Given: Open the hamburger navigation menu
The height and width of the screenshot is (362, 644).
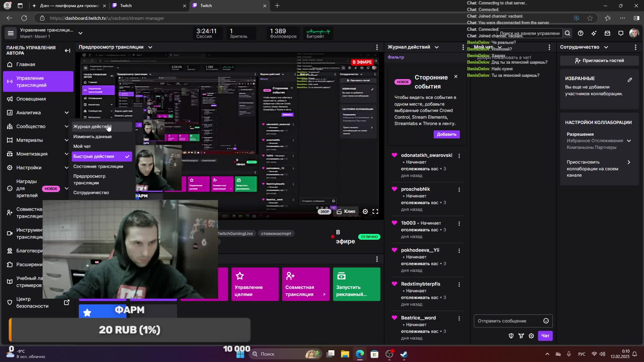Looking at the screenshot, I should point(11,33).
